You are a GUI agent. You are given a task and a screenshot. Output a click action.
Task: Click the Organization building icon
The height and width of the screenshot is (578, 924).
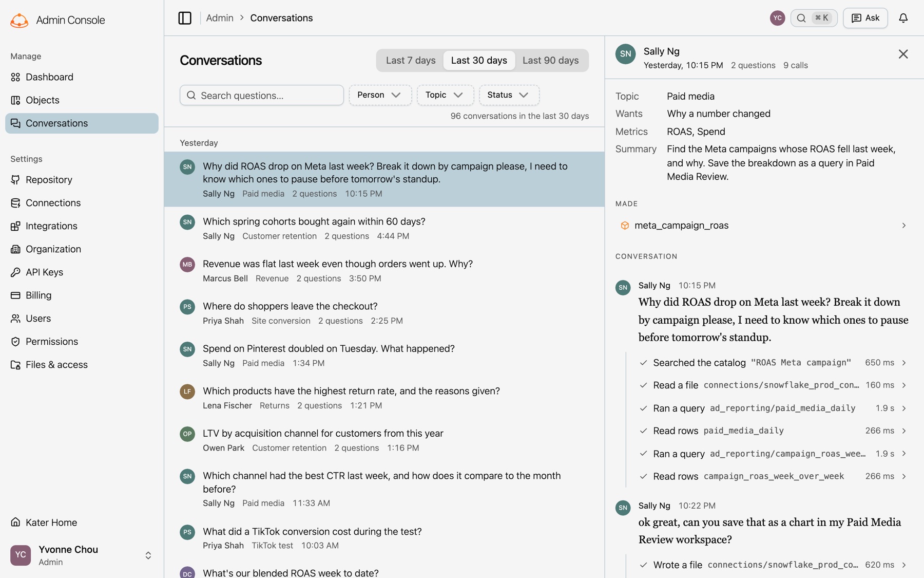[x=15, y=249]
